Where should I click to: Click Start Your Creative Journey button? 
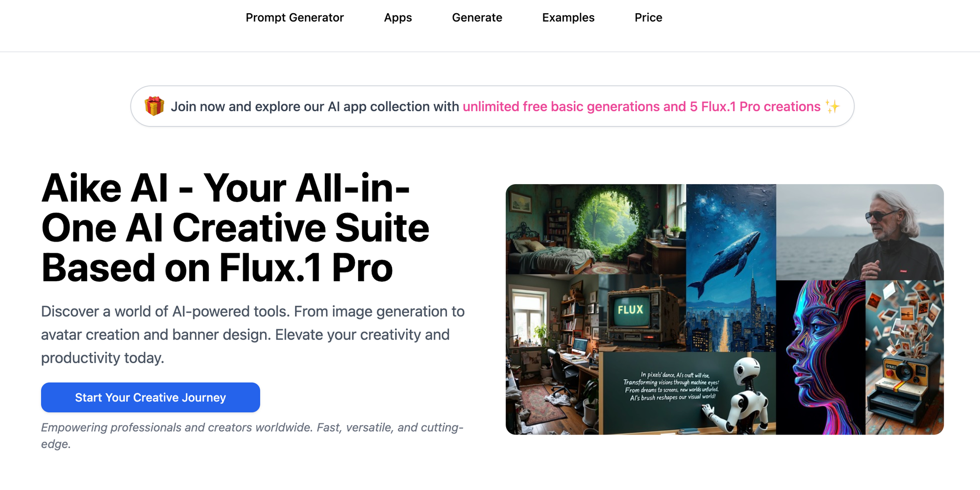(x=150, y=397)
